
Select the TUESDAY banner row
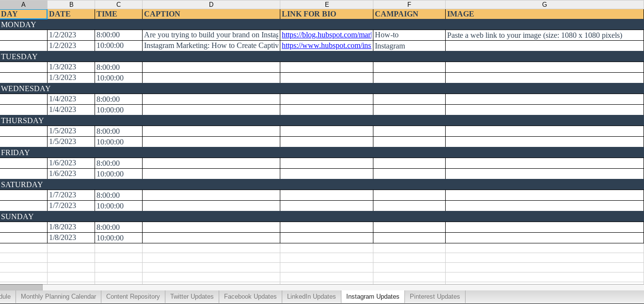click(x=194, y=56)
